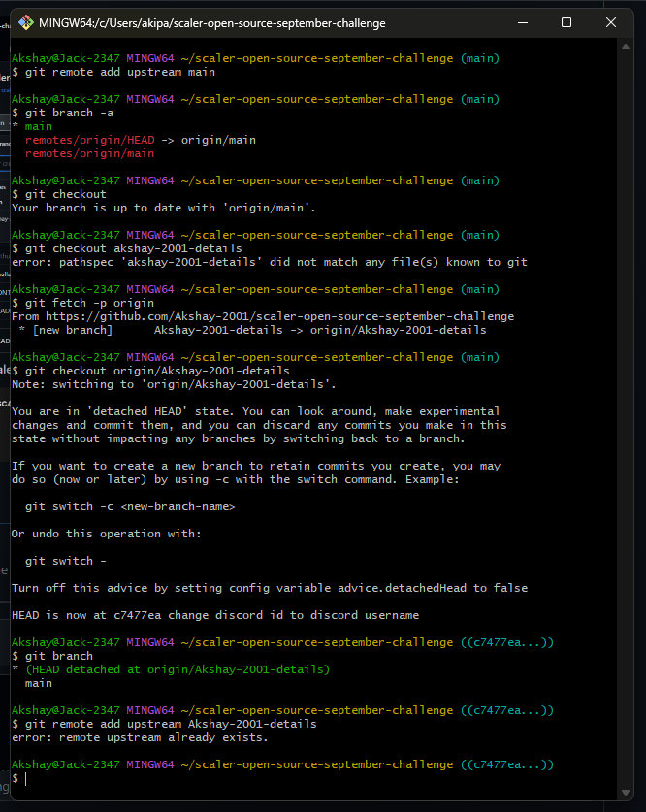
Task: Click "You are in 'detached HEAD' state" line
Action: pyautogui.click(x=256, y=411)
